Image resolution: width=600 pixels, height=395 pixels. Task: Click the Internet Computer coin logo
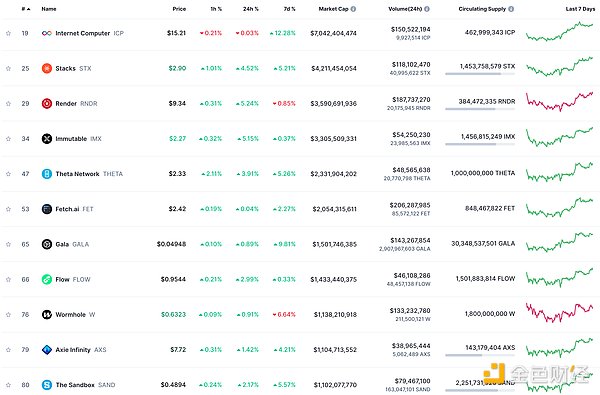pyautogui.click(x=47, y=33)
